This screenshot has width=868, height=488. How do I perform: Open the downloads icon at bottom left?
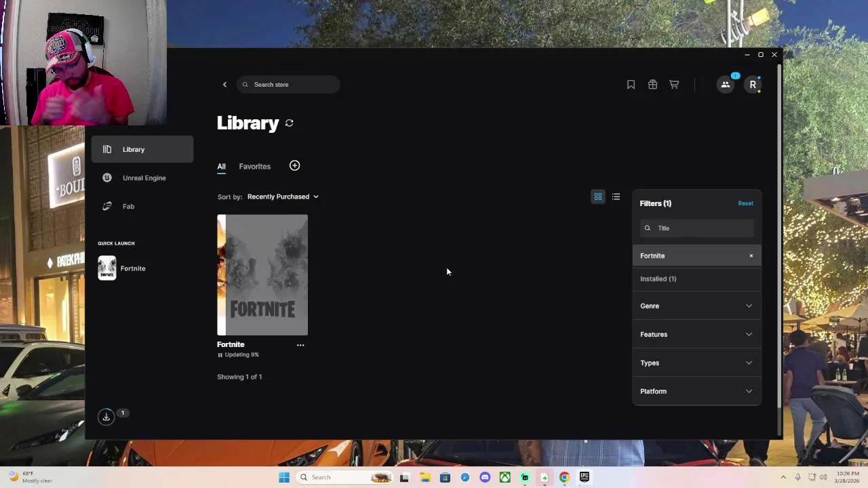(x=106, y=417)
